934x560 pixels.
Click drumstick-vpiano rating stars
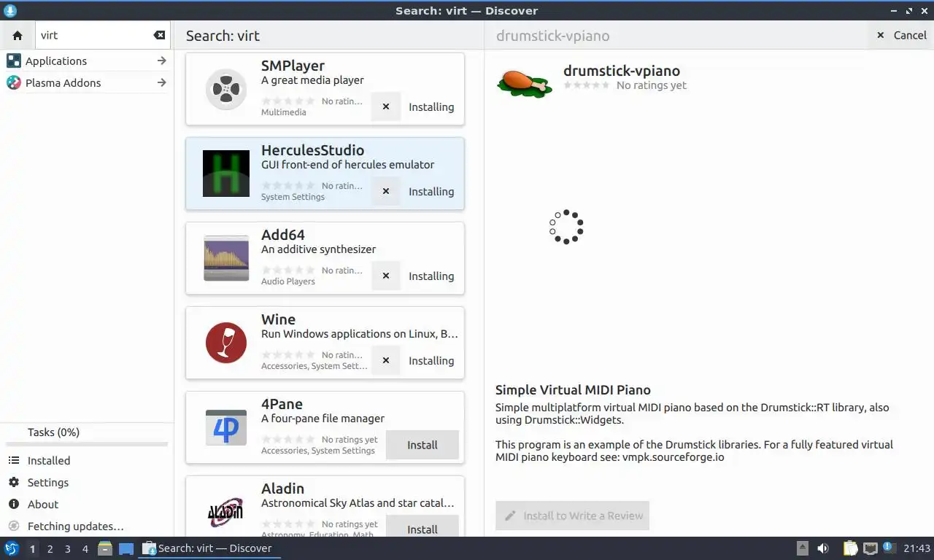click(587, 85)
